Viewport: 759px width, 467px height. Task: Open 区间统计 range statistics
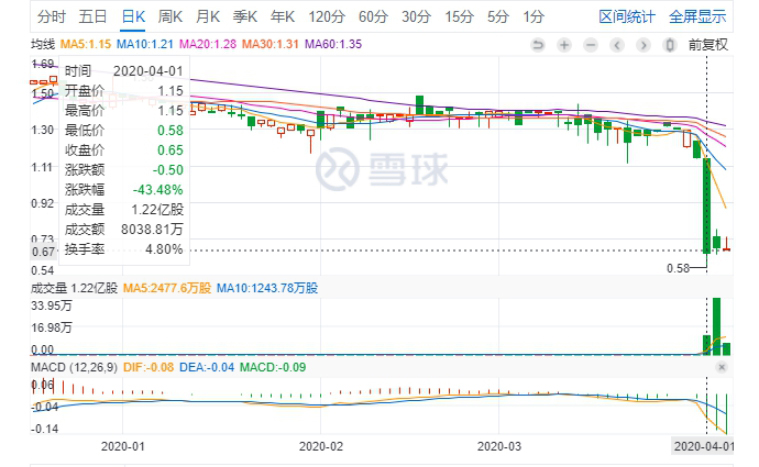[627, 17]
